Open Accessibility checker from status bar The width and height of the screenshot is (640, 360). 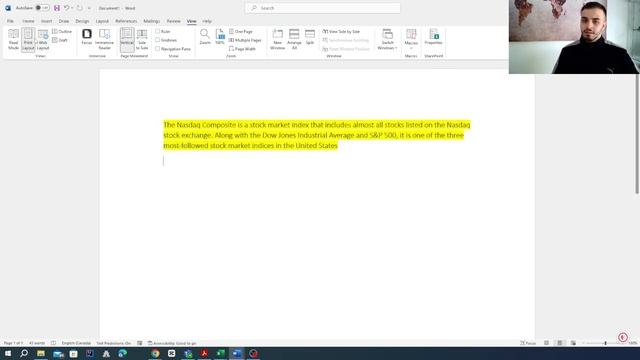pos(172,343)
